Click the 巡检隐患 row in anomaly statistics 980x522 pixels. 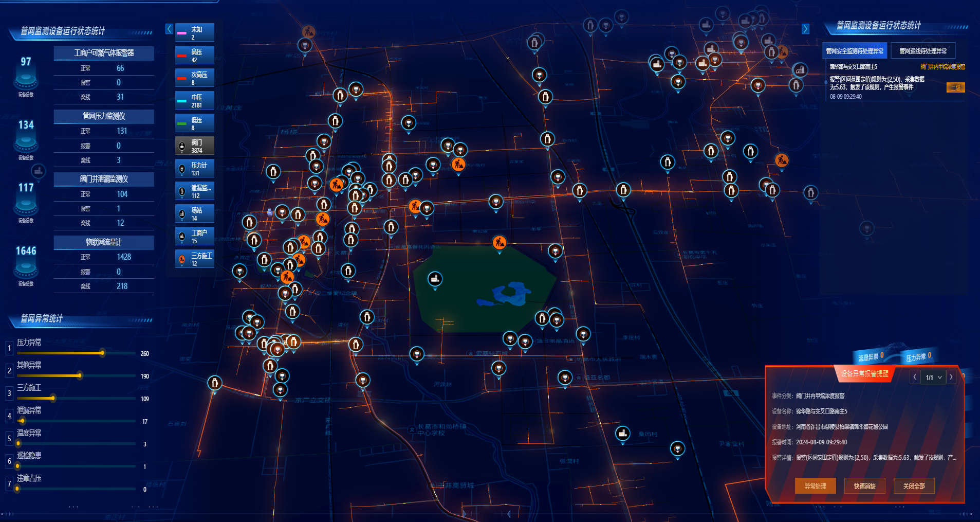click(x=78, y=460)
